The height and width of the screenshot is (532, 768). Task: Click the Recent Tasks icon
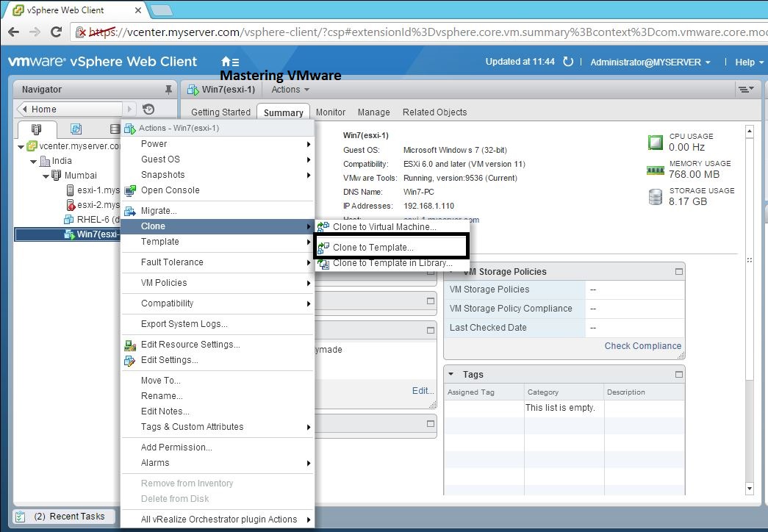pyautogui.click(x=21, y=517)
